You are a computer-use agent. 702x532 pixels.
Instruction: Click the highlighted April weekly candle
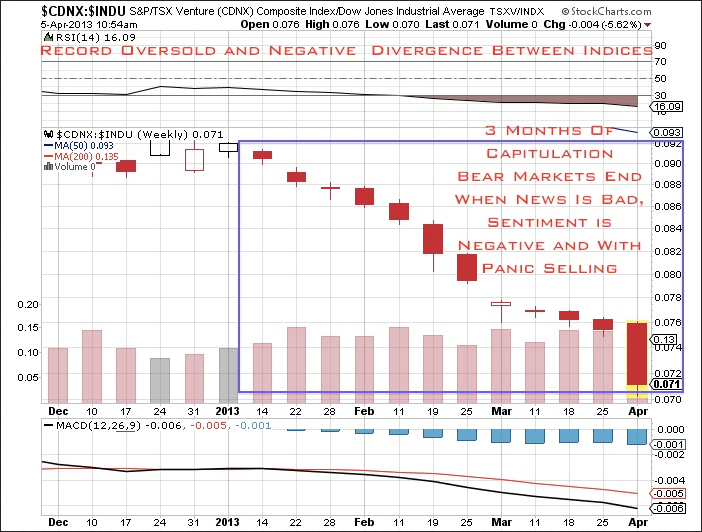pyautogui.click(x=637, y=354)
